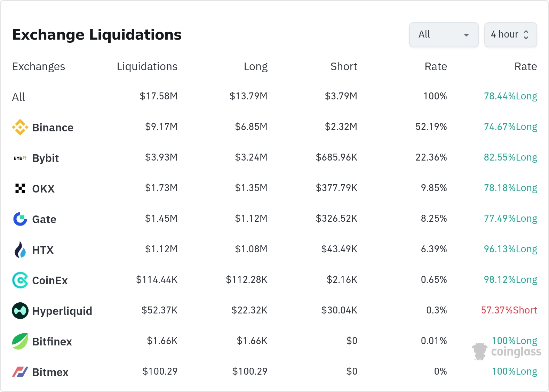Click the up-down arrows on timeframe selector

[526, 35]
